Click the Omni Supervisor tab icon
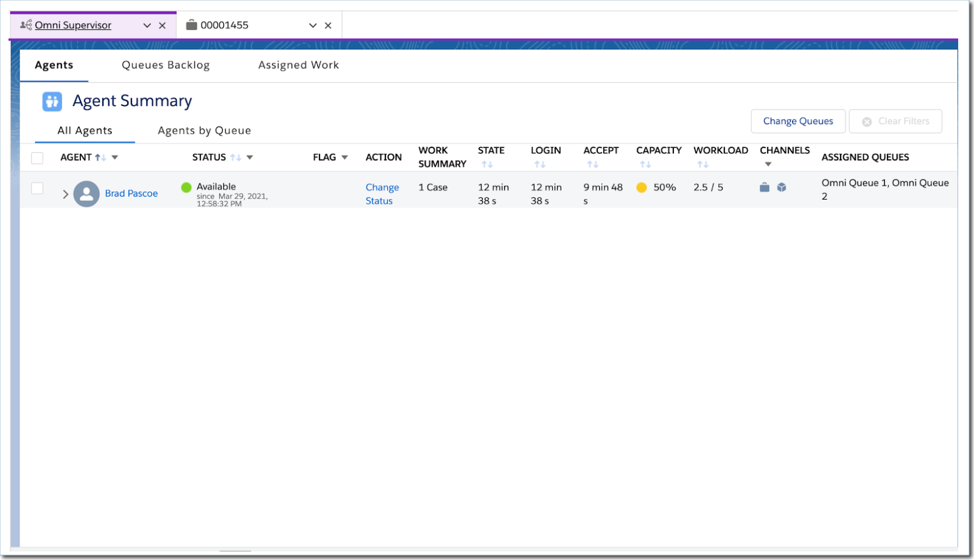The image size is (974, 560). click(x=26, y=25)
